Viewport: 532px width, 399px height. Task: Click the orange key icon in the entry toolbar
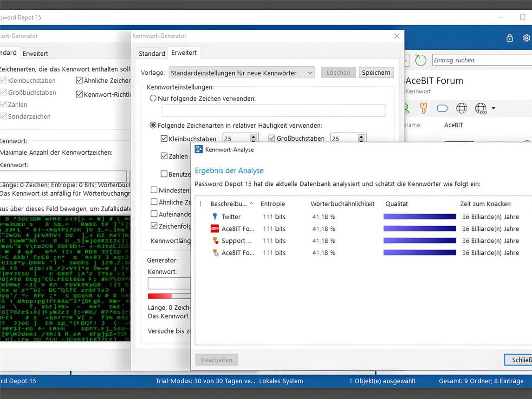coord(423,108)
